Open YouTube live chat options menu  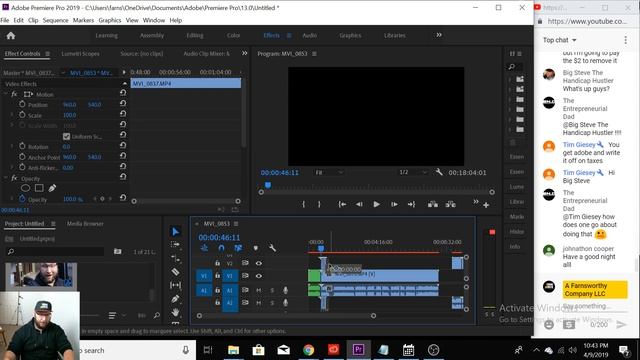[625, 40]
